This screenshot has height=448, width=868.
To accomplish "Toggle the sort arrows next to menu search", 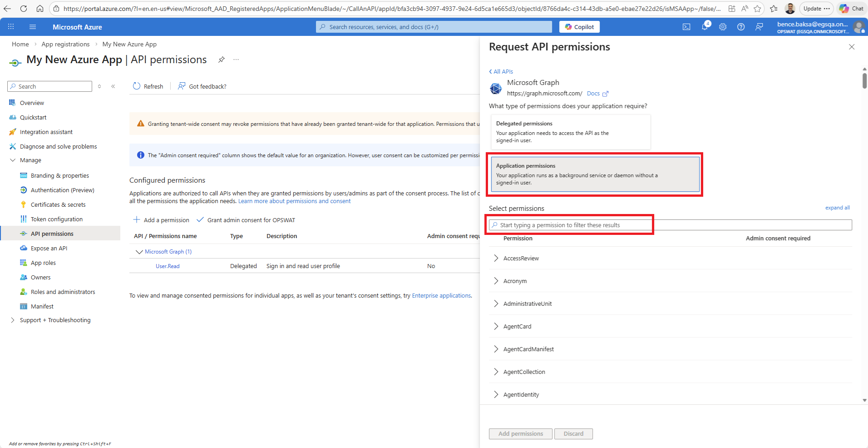I will pyautogui.click(x=99, y=86).
